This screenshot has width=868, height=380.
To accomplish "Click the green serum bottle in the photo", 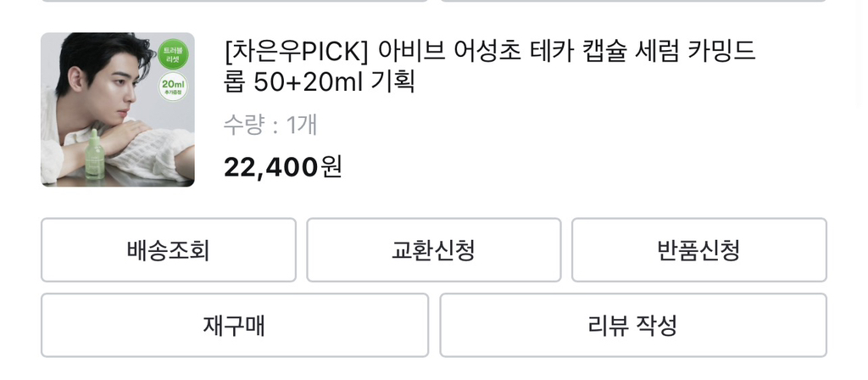I will click(94, 154).
